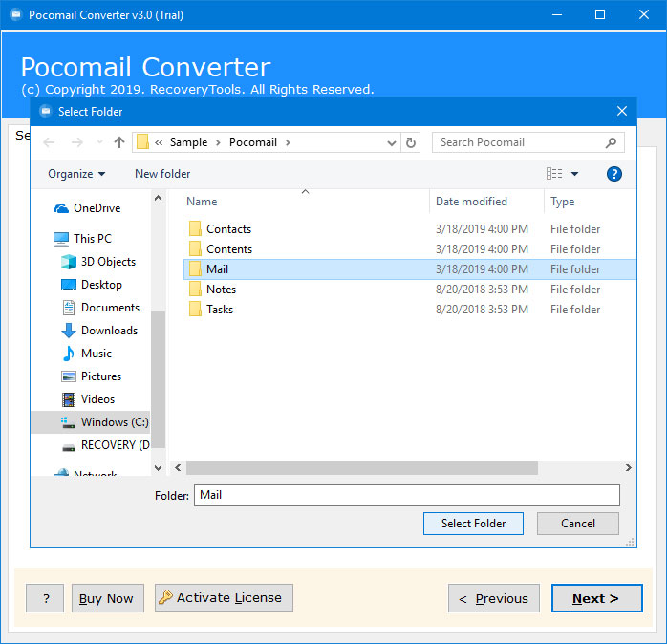Go to the Previous step
Screen dimensions: 667x644
tap(494, 598)
